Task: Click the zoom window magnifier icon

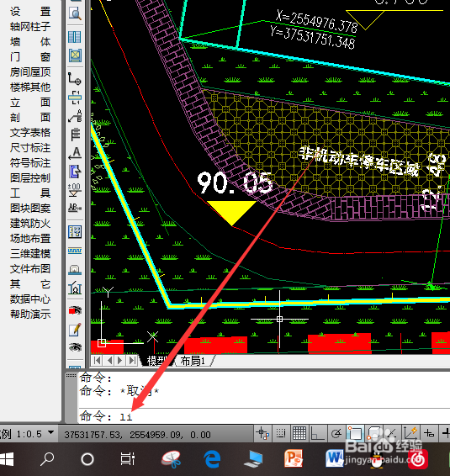Action: coord(75,14)
